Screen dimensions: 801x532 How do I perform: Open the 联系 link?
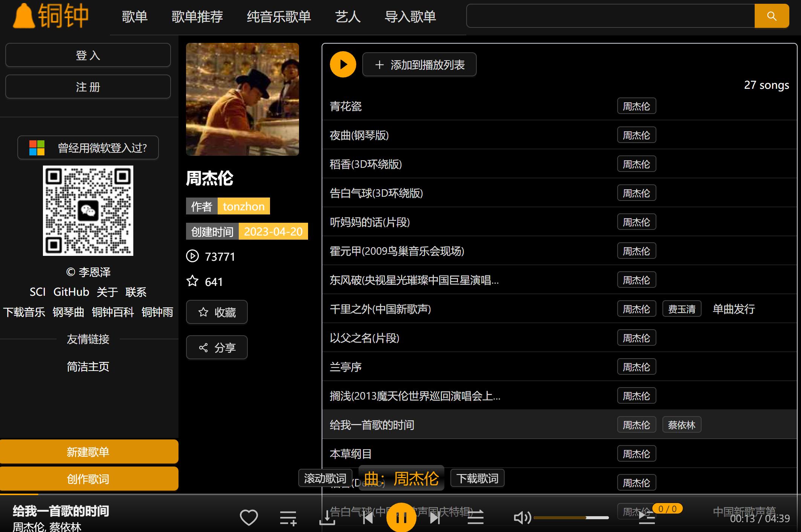click(136, 292)
